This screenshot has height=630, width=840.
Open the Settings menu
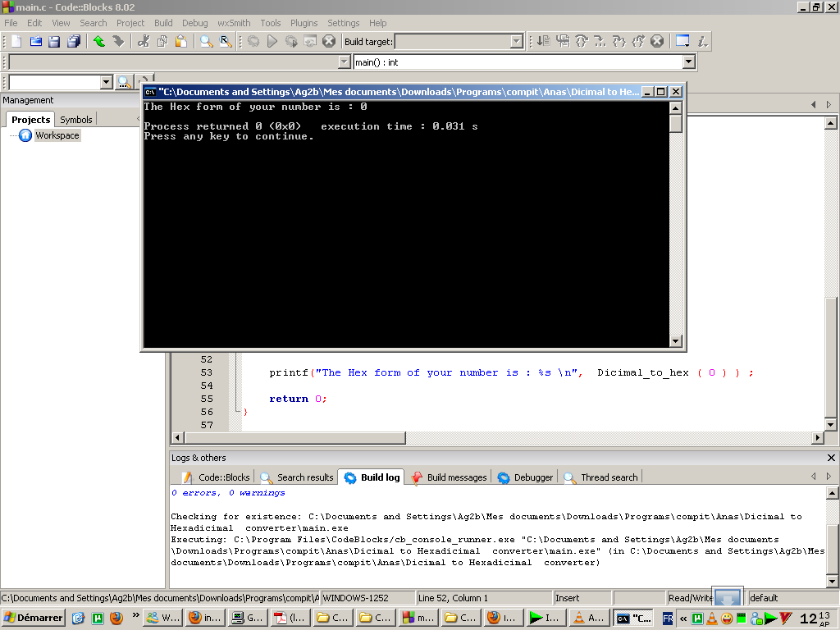(x=344, y=23)
